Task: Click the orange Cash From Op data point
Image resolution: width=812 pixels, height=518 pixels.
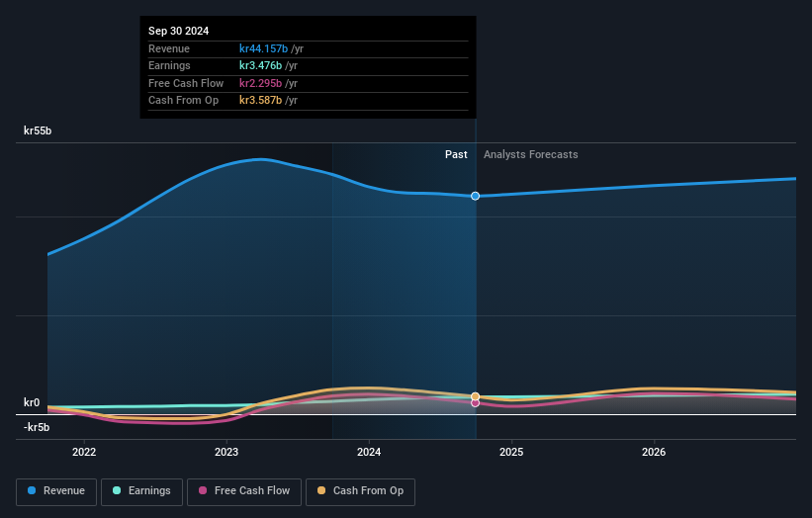Action: pyautogui.click(x=475, y=396)
